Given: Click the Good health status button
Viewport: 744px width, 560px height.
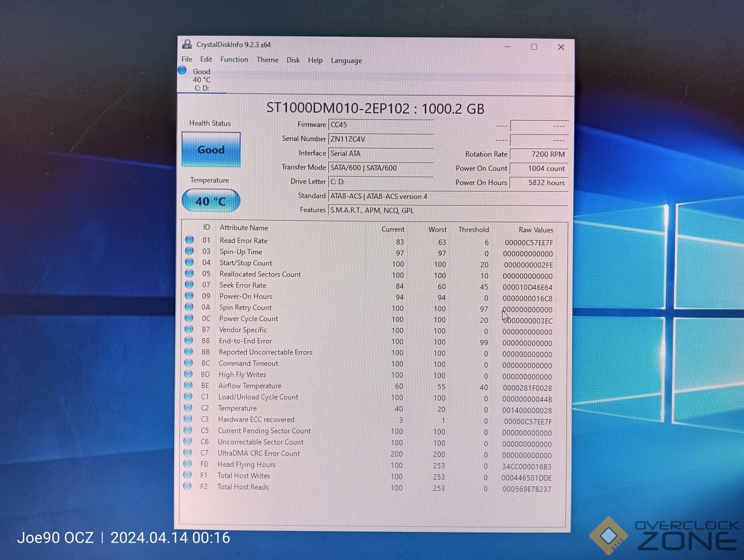Looking at the screenshot, I should [211, 149].
